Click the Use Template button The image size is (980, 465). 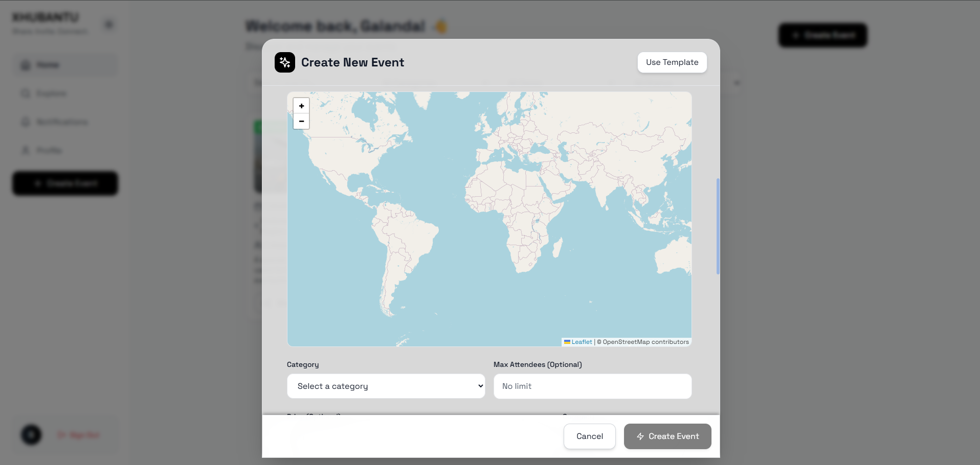click(x=672, y=62)
